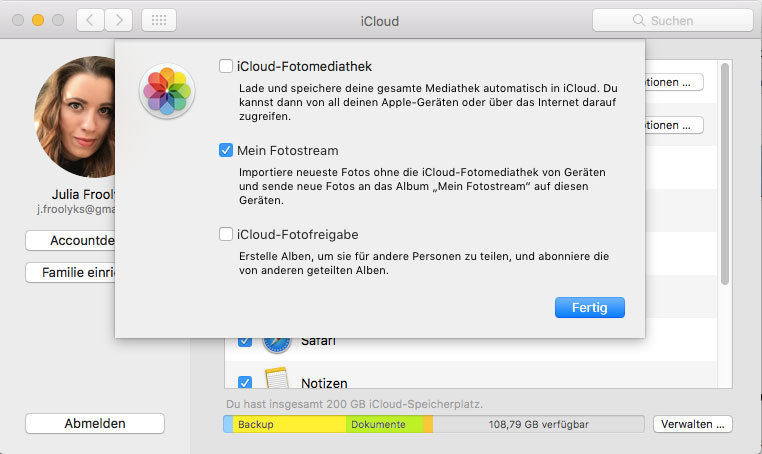Click the Photos app icon in dialog
This screenshot has height=454, width=762.
(167, 91)
